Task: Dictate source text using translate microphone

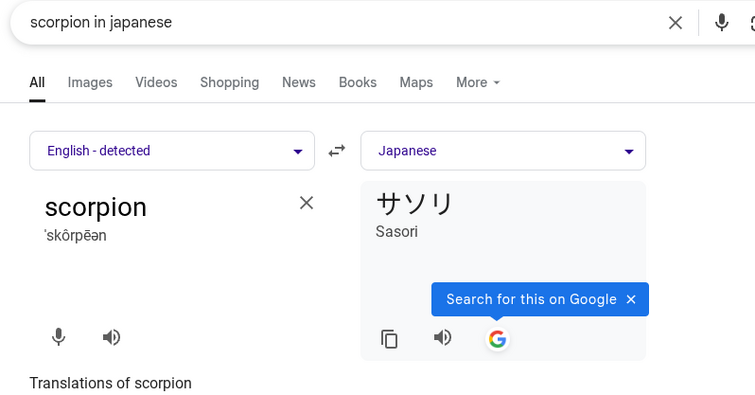Action: 58,337
